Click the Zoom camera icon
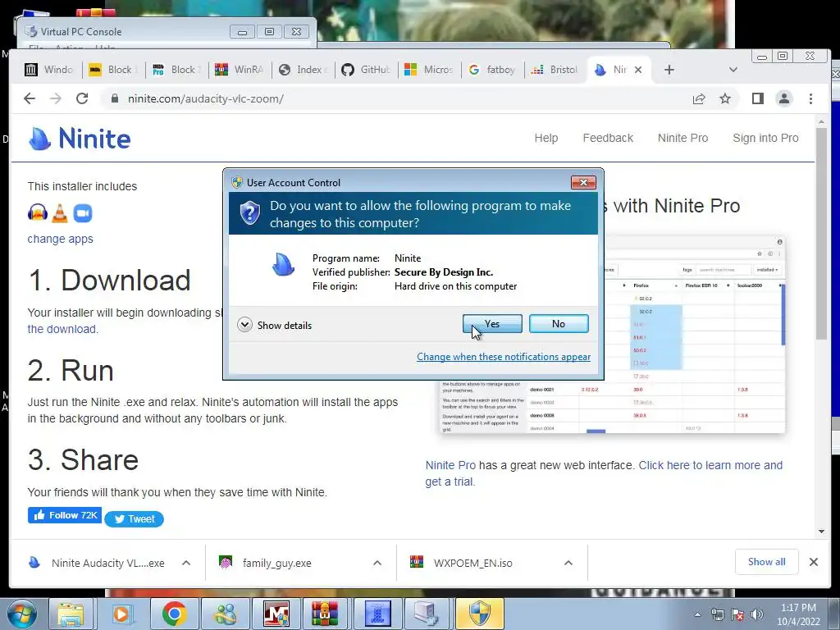The height and width of the screenshot is (630, 840). [83, 213]
